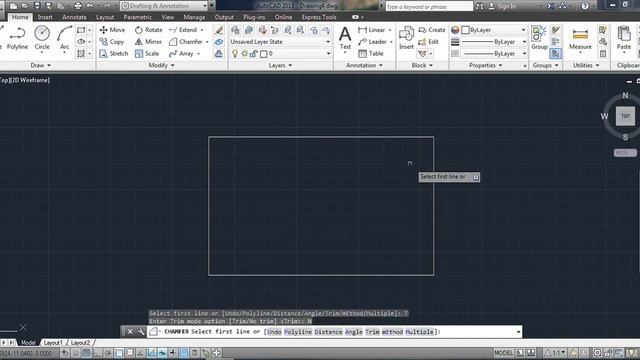
Task: Toggle group selection on/off icon
Action: click(x=555, y=53)
